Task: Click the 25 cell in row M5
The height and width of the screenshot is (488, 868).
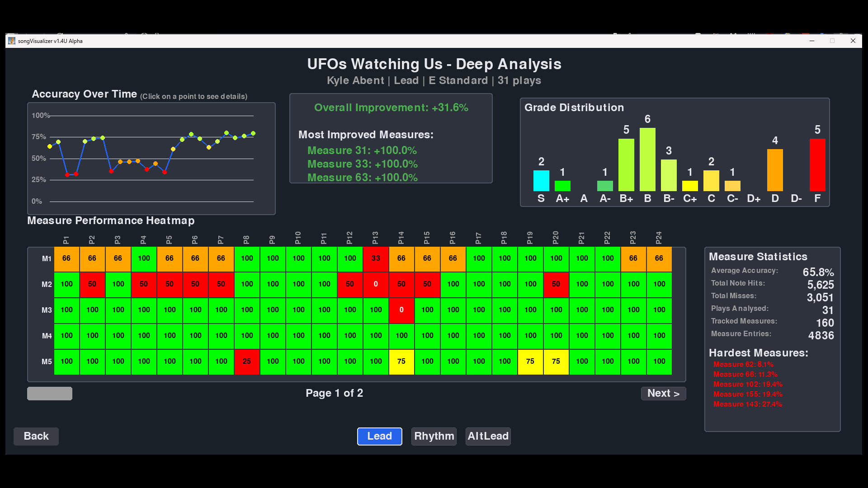Action: click(x=247, y=361)
